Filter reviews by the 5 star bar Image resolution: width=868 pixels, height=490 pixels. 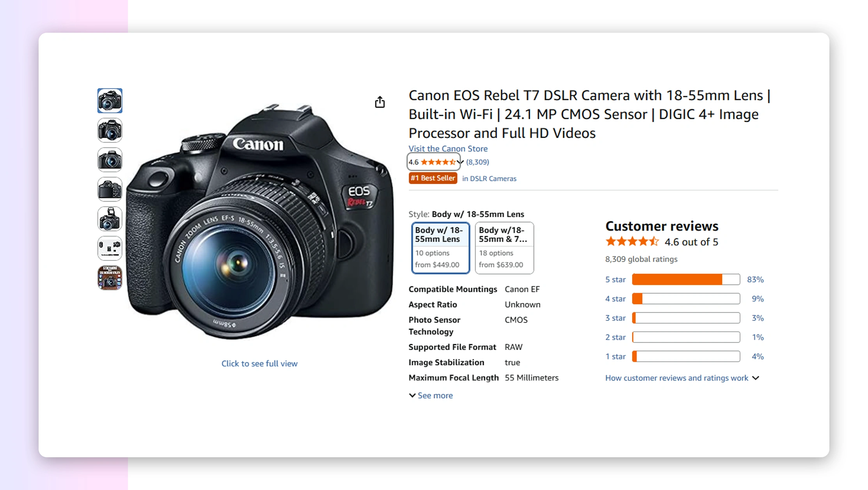(685, 279)
